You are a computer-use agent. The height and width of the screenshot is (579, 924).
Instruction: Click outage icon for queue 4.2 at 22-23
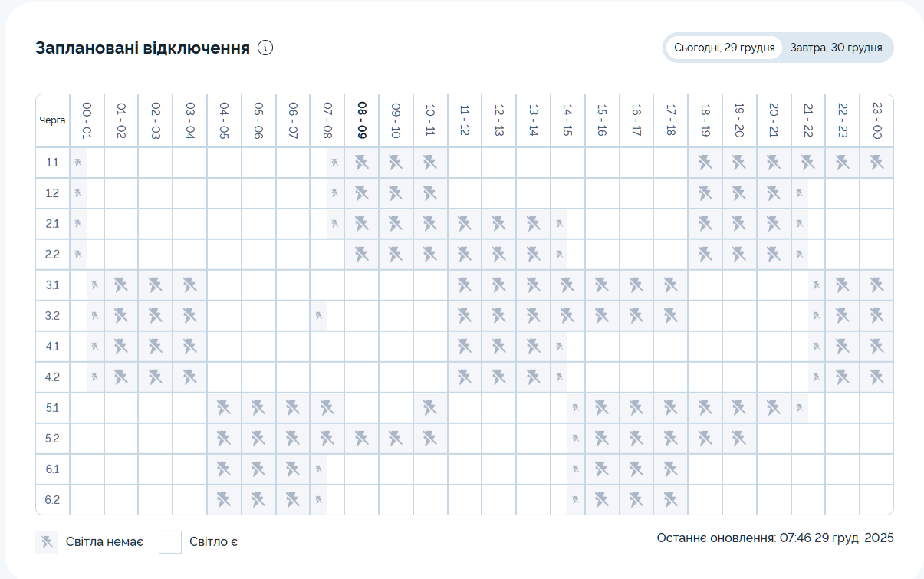[x=842, y=377]
